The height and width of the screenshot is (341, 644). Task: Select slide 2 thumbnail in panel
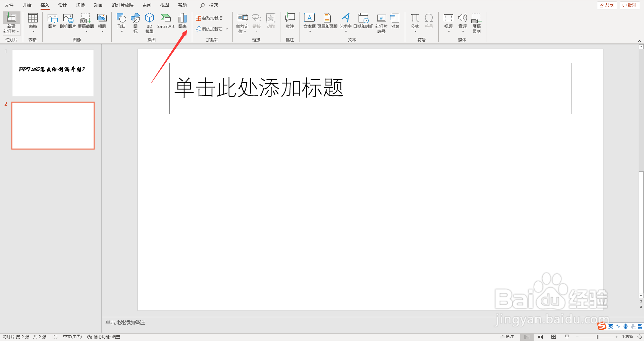tap(53, 125)
